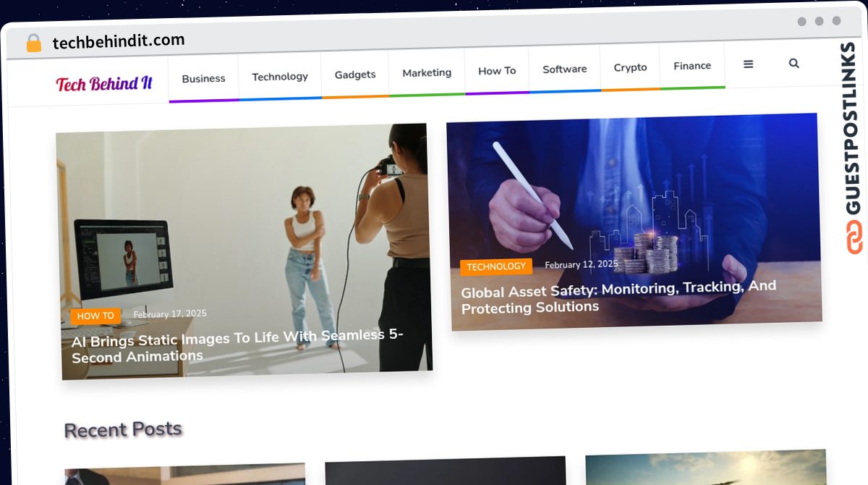The image size is (868, 485).
Task: Open the middle recent post thumbnail
Action: click(x=446, y=471)
